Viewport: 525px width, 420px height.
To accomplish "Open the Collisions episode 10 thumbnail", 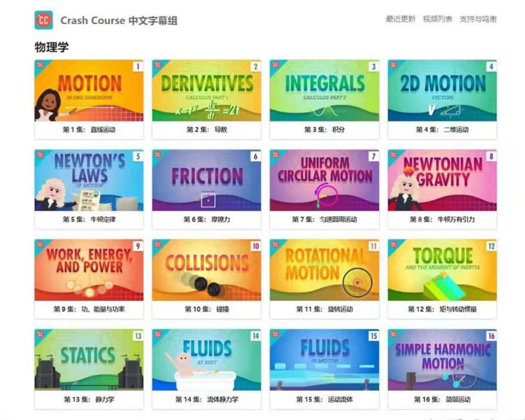I will coord(207,270).
